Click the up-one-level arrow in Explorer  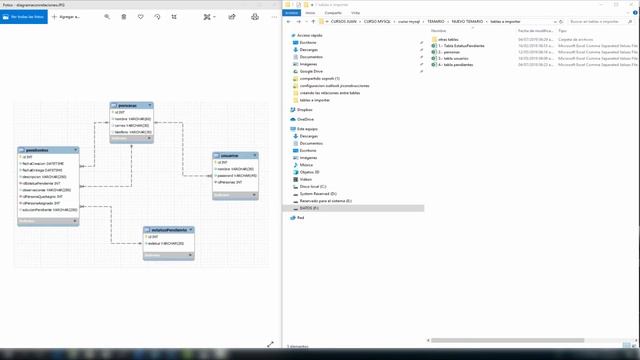click(x=313, y=21)
